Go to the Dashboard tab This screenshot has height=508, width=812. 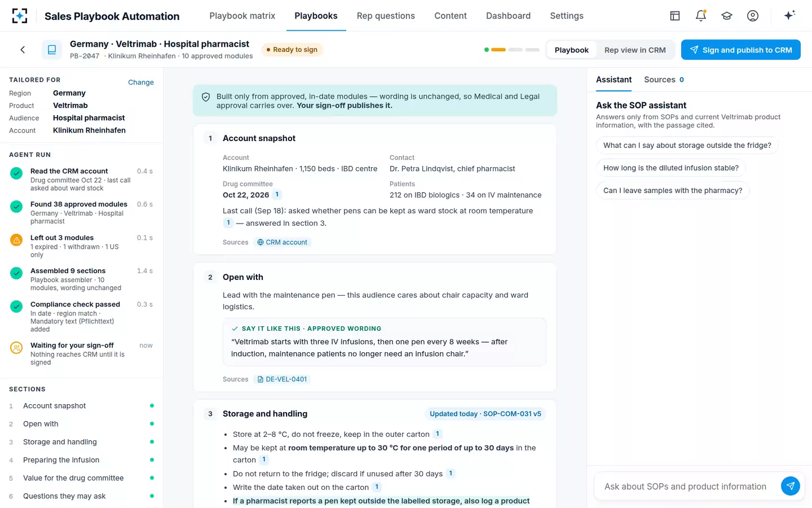(508, 16)
